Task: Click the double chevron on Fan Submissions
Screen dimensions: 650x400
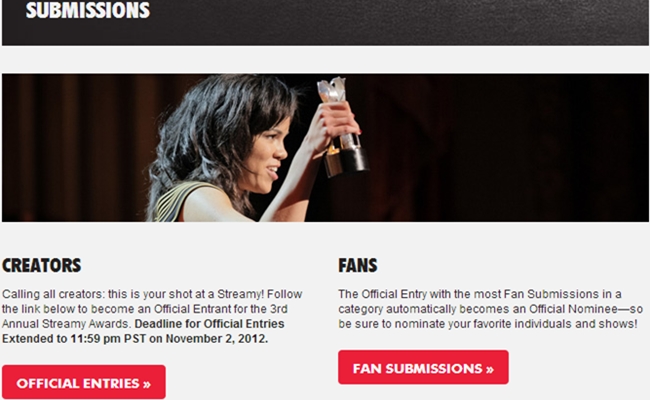Action: pos(490,369)
